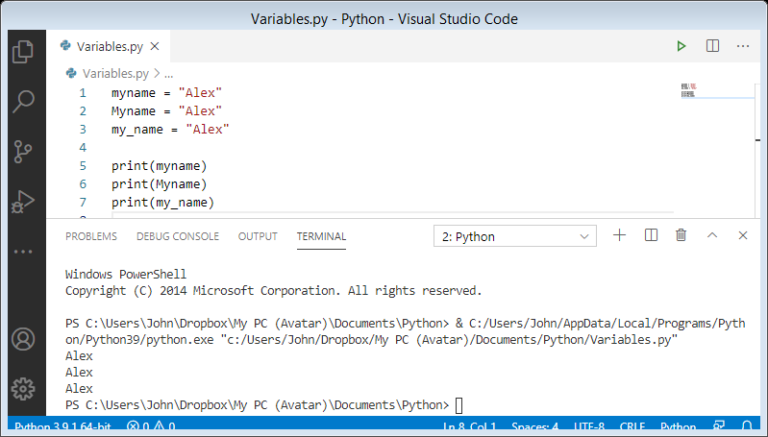Split the editor to the right
Screen dimensions: 768x437
tap(712, 46)
